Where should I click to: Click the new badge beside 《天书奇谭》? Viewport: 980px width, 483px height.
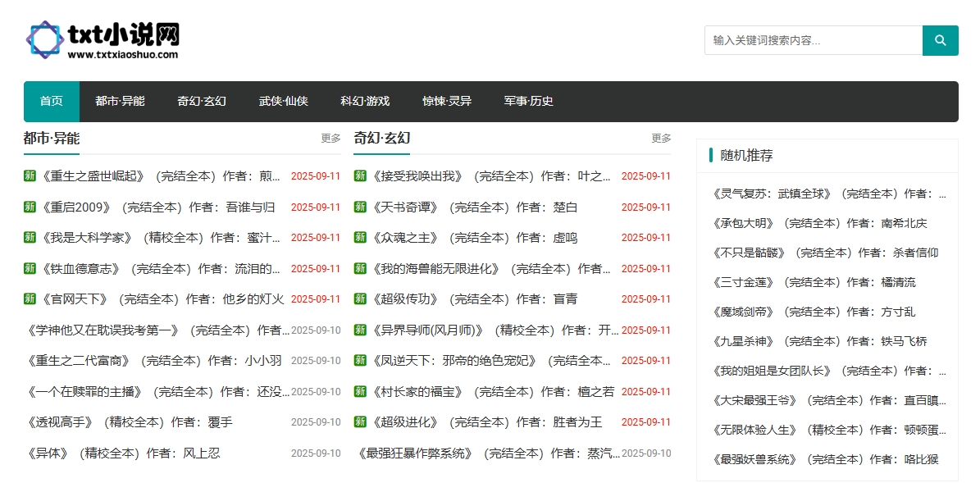click(360, 207)
